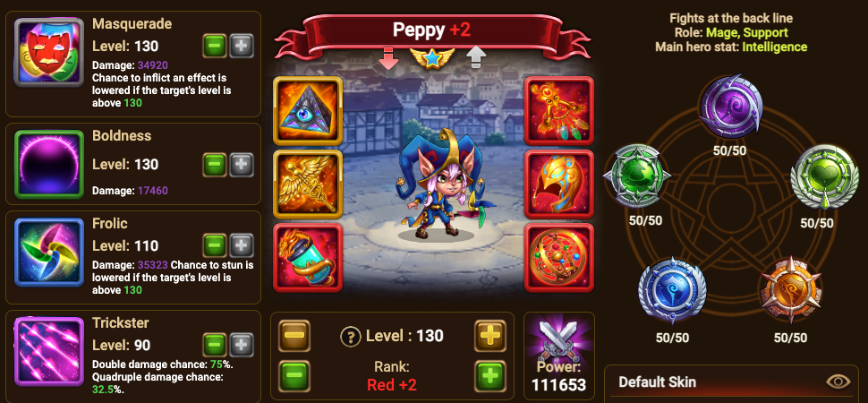Select the Boldness purple orb skill icon
This screenshot has height=403, width=868.
48,164
